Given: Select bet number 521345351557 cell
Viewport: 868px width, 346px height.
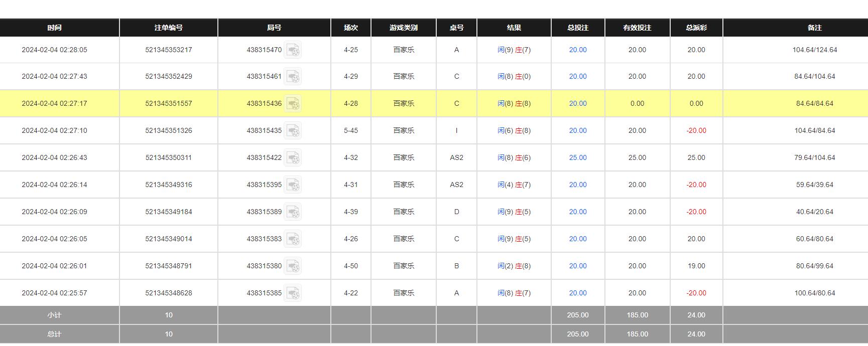Looking at the screenshot, I should [x=168, y=103].
